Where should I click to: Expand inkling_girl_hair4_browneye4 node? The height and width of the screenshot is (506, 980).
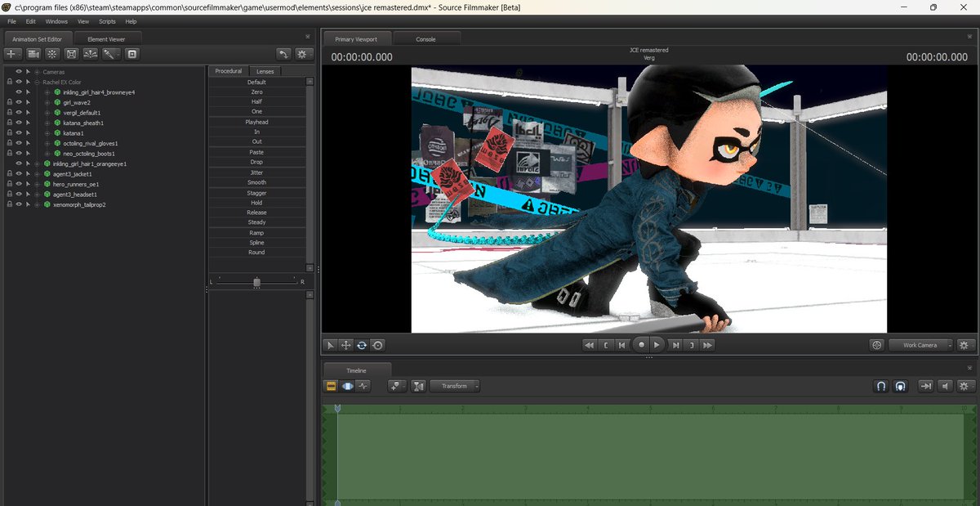[x=47, y=92]
